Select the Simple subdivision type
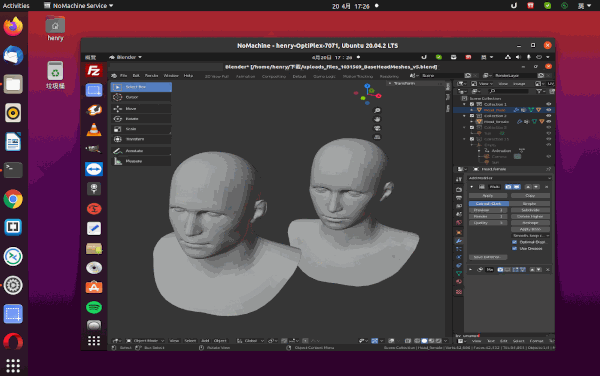The height and width of the screenshot is (376, 600). tap(530, 203)
